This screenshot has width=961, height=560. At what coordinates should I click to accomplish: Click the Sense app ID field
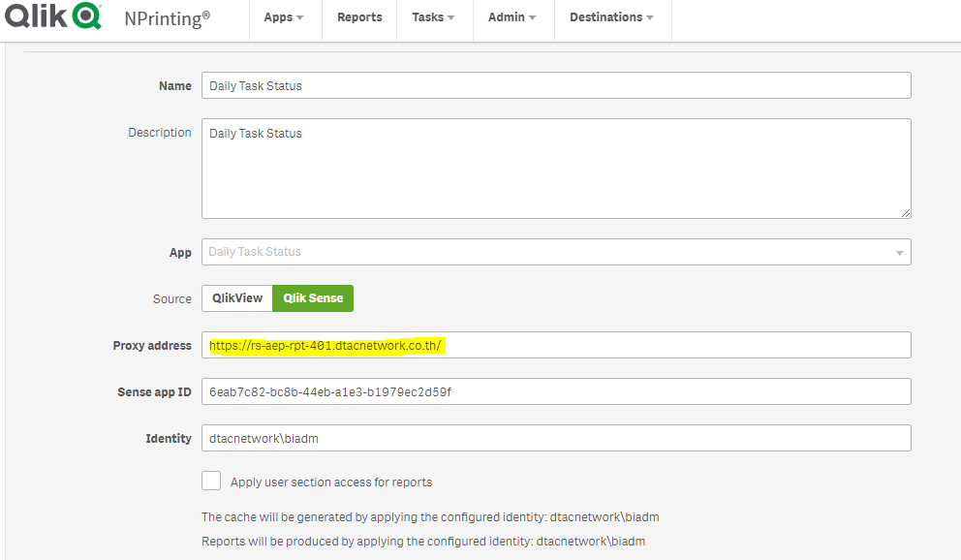click(556, 391)
